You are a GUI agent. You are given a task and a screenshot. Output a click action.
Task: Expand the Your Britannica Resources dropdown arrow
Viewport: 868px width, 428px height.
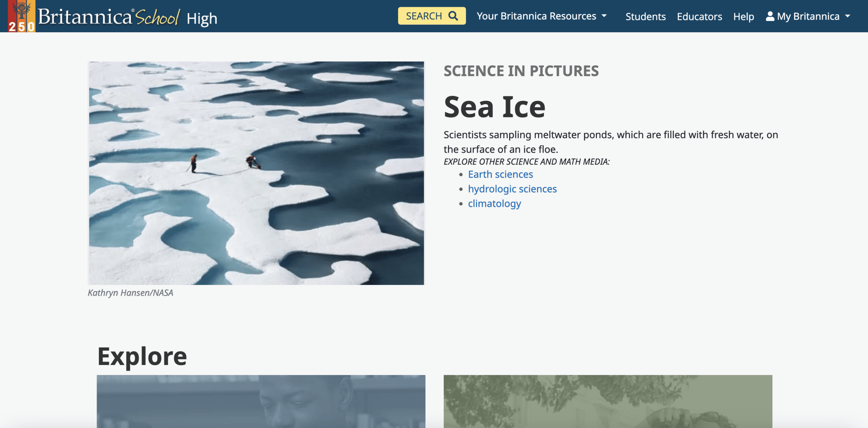point(604,16)
